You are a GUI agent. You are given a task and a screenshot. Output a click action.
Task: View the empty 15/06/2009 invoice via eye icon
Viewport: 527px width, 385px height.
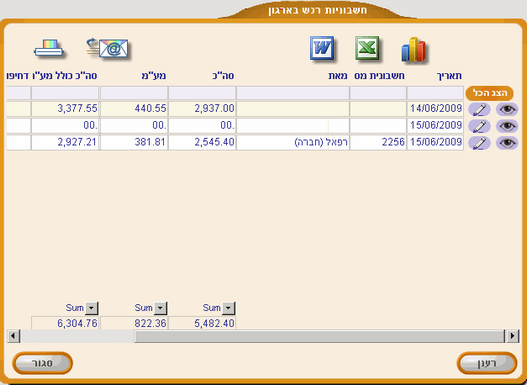(x=507, y=126)
